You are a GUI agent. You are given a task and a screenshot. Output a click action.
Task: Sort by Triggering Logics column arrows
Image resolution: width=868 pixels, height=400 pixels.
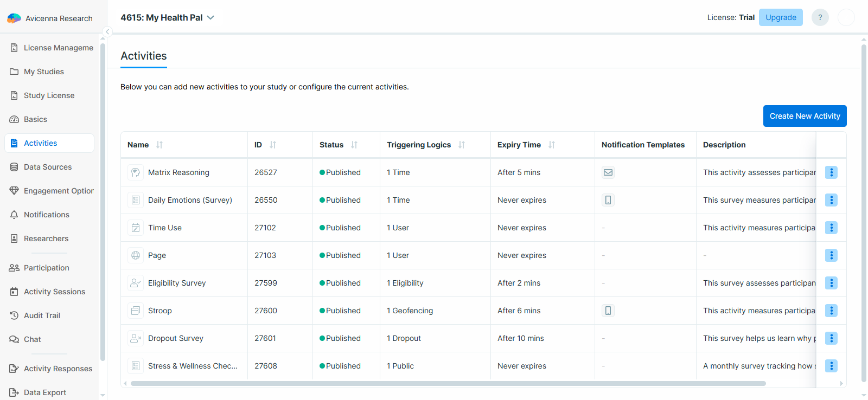462,145
